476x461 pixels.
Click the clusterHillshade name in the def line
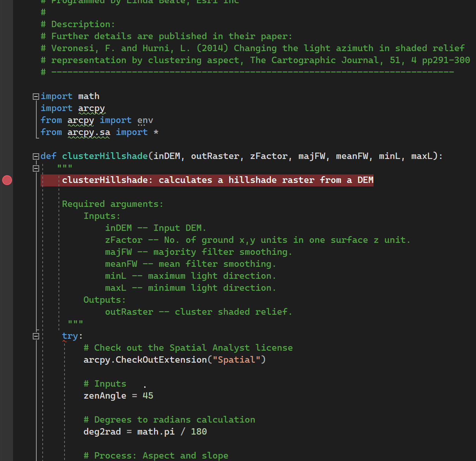pos(105,156)
